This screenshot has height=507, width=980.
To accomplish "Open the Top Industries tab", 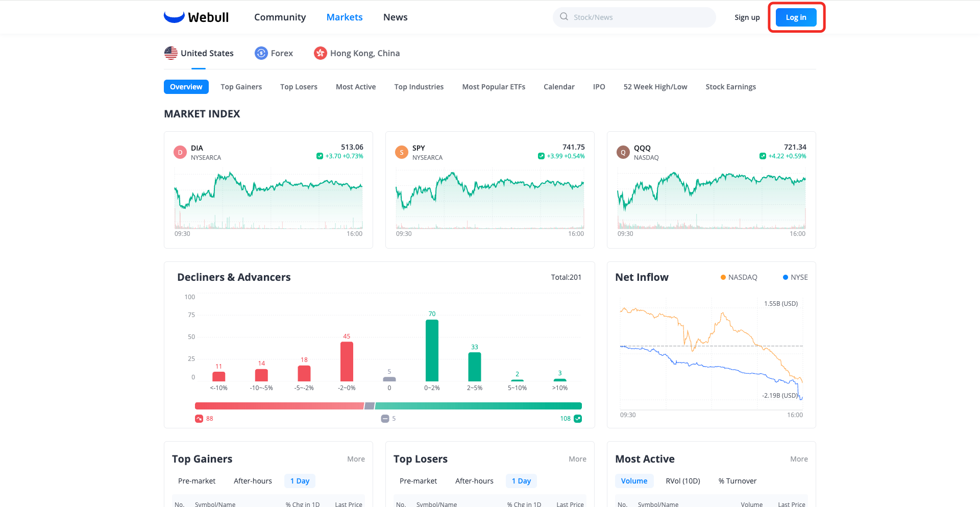I will tap(419, 87).
